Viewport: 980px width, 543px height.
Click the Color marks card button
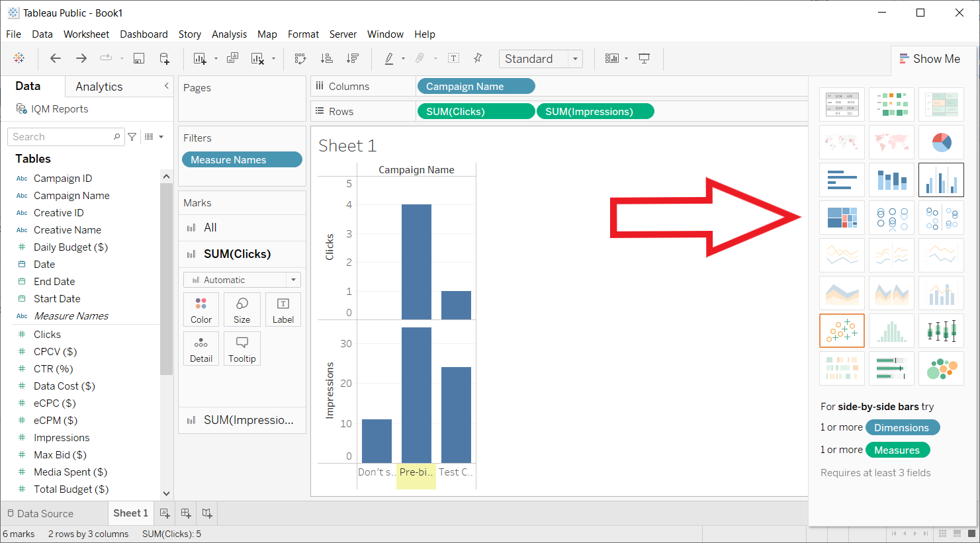click(201, 310)
